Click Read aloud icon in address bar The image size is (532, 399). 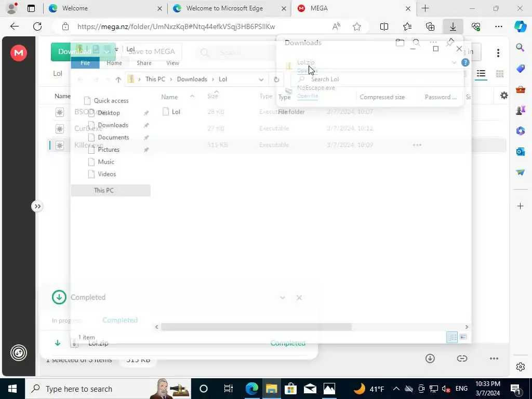pyautogui.click(x=336, y=26)
